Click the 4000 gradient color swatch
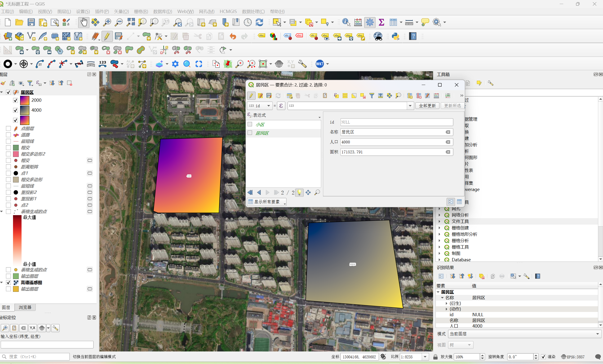The width and height of the screenshot is (603, 364). (24, 110)
